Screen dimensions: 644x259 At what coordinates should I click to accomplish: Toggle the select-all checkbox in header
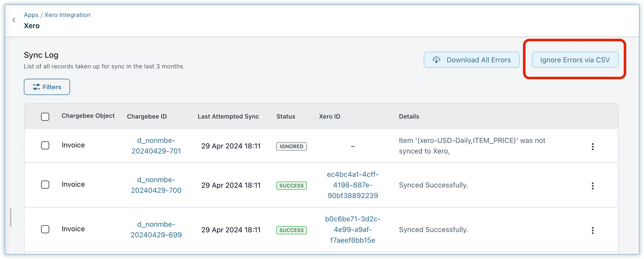[45, 117]
